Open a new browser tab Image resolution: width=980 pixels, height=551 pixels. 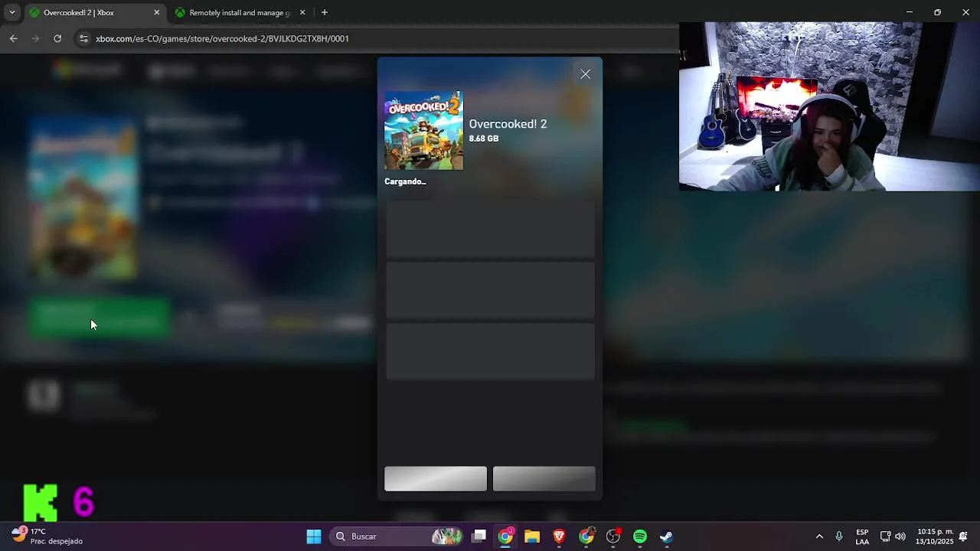coord(325,12)
